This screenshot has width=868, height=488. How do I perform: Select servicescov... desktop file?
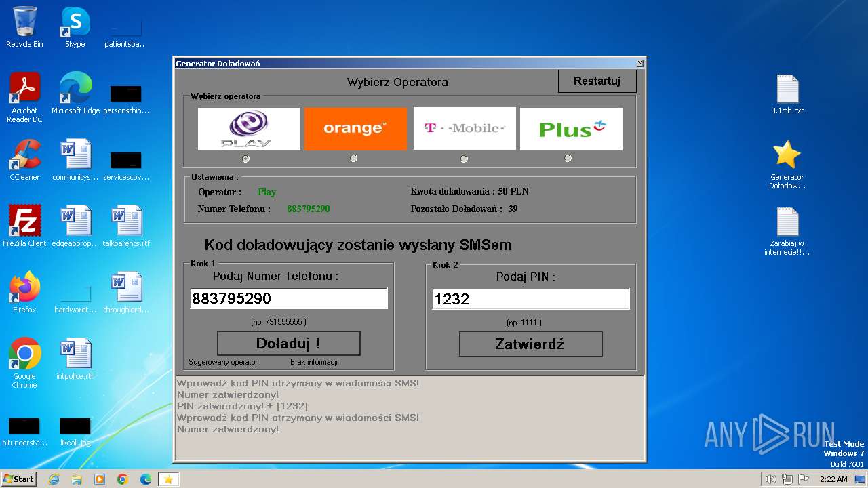click(x=126, y=165)
